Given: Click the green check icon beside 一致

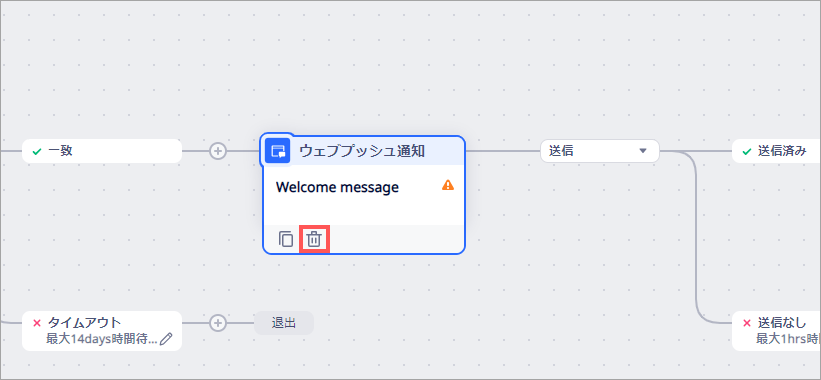Looking at the screenshot, I should [37, 151].
